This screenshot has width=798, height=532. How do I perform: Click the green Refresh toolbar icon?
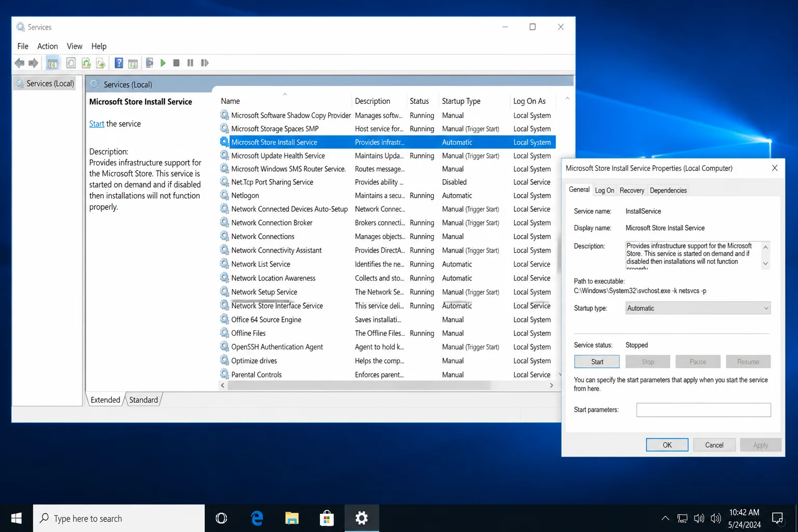coord(86,63)
